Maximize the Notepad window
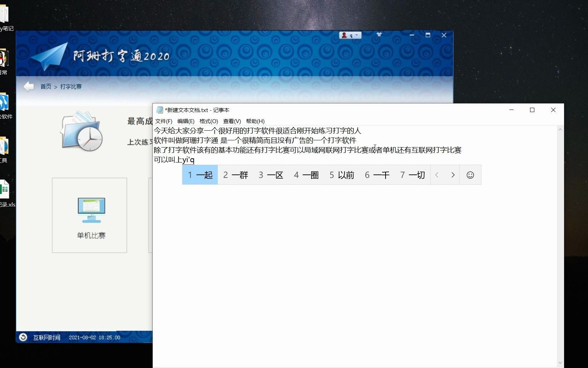The height and width of the screenshot is (368, 588). point(532,110)
